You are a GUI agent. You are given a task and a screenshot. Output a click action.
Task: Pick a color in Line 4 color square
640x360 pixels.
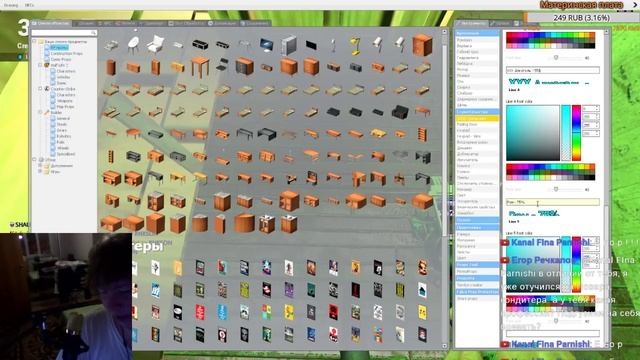tap(533, 133)
